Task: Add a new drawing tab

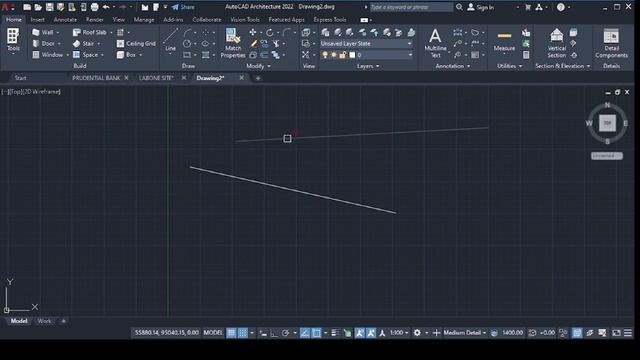Action: click(x=258, y=78)
